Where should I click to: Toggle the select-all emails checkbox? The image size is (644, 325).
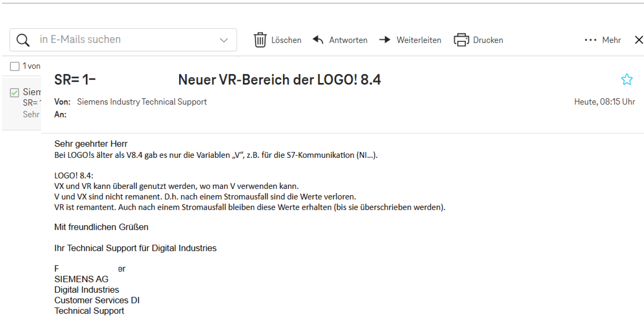pos(15,66)
